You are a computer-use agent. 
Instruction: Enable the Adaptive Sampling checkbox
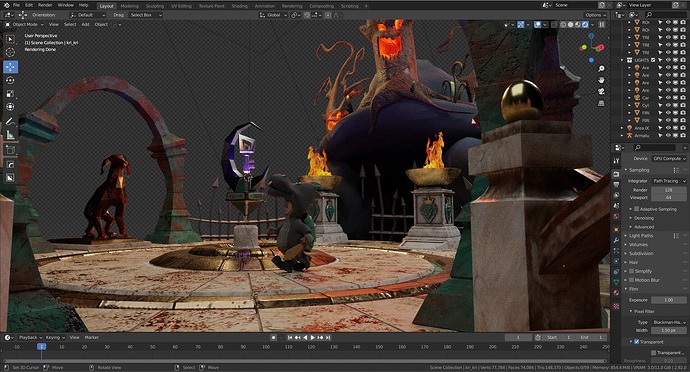click(636, 209)
